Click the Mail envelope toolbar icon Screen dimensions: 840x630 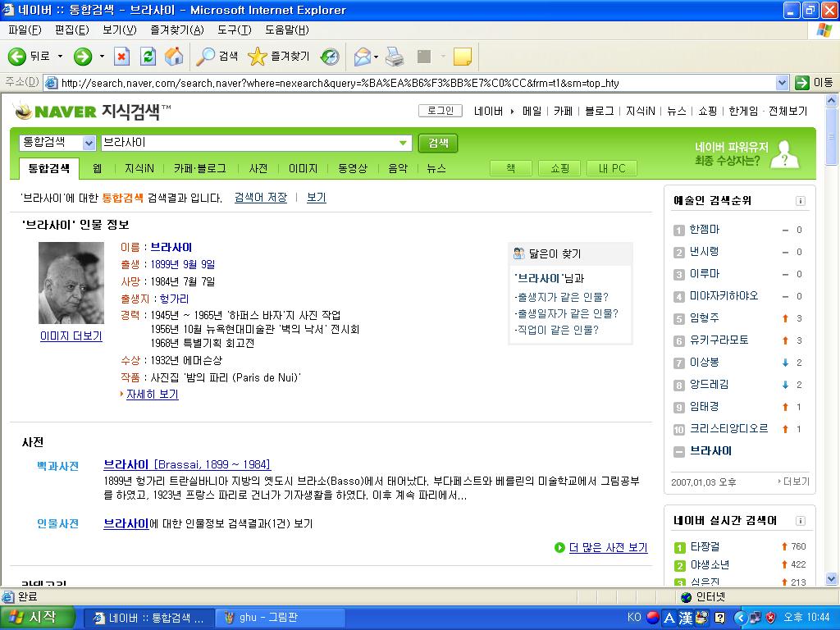[x=362, y=56]
